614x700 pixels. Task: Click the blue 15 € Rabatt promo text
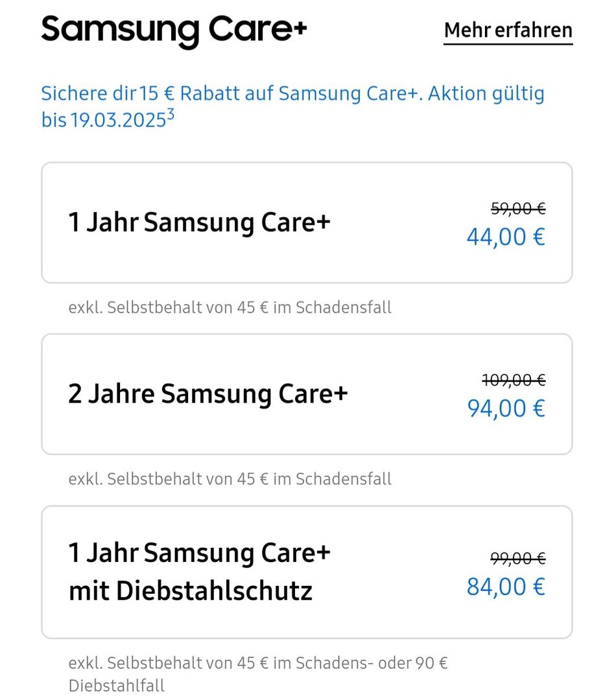tap(292, 93)
